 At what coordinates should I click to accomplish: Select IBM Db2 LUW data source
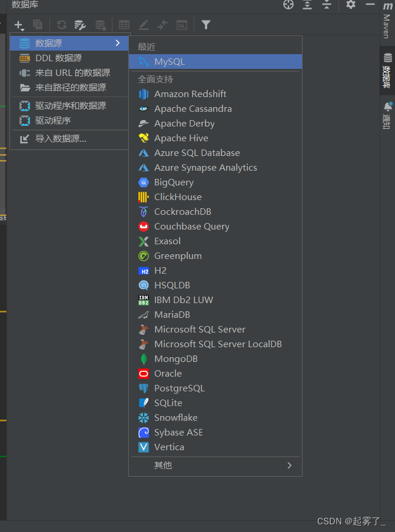tap(215, 300)
